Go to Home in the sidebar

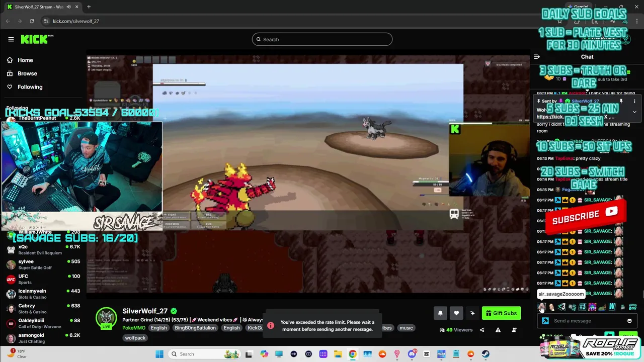(x=25, y=60)
